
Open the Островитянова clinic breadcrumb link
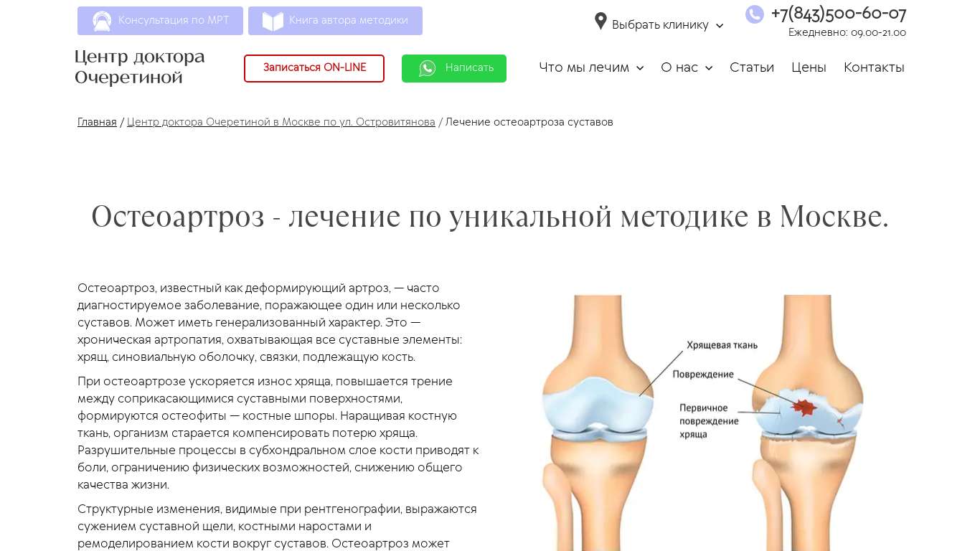(281, 123)
